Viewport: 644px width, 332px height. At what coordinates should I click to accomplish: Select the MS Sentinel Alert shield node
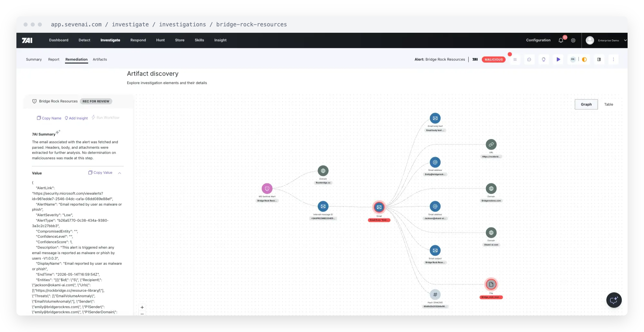coord(267,189)
